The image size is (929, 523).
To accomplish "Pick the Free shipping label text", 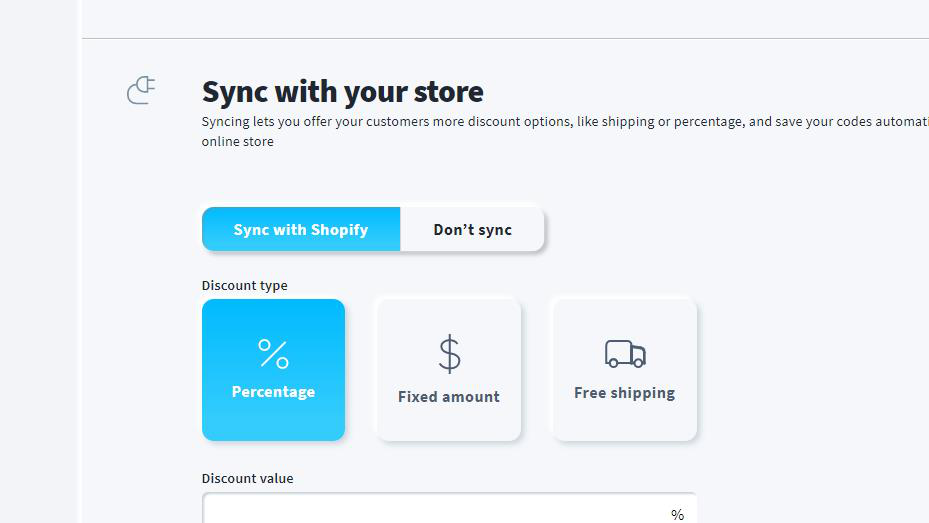I will click(624, 393).
